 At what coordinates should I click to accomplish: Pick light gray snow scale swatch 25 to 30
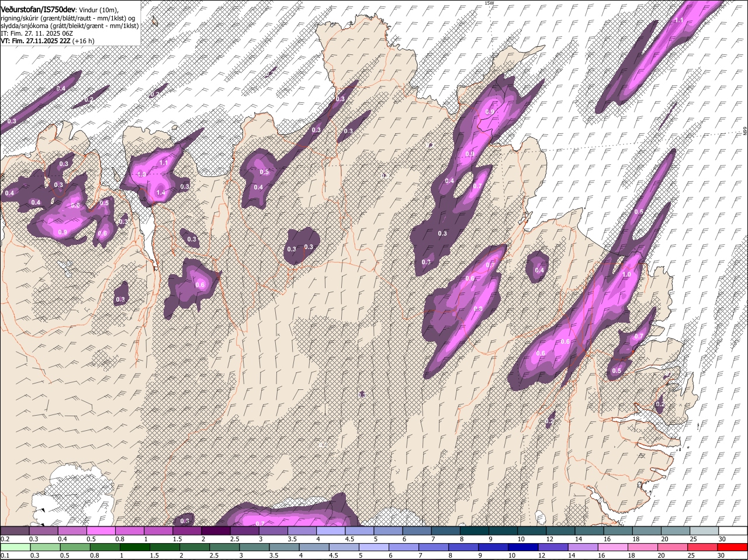tap(705, 530)
